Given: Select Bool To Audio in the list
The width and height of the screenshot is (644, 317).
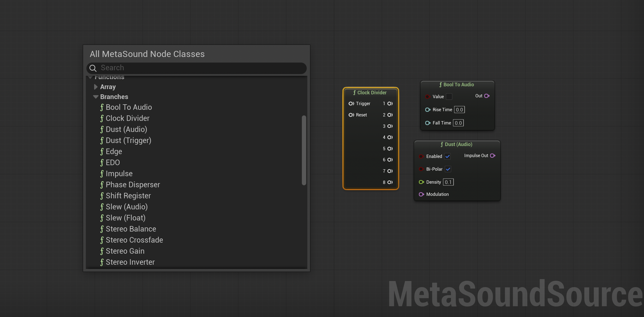Looking at the screenshot, I should click(x=129, y=107).
